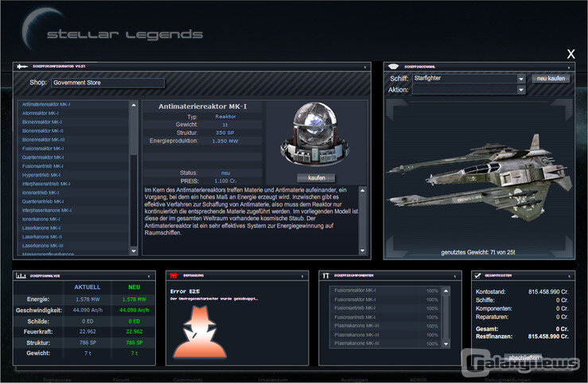This screenshot has height=383, width=588.
Task: Collapse the Befragung panel via header marker
Action: click(302, 276)
